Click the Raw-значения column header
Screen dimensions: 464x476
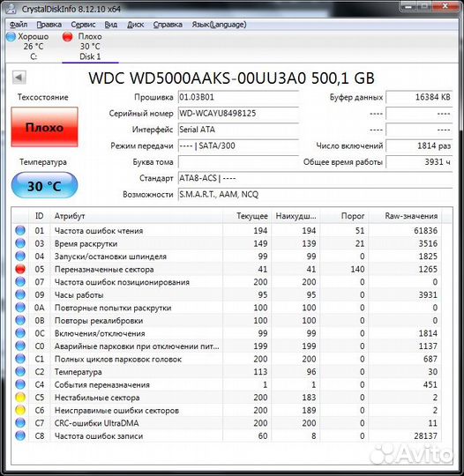(x=405, y=216)
